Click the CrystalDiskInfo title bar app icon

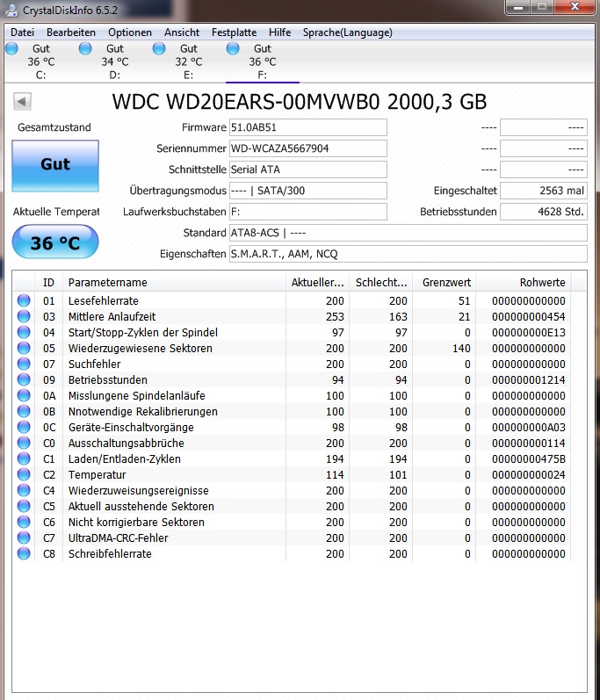point(11,10)
